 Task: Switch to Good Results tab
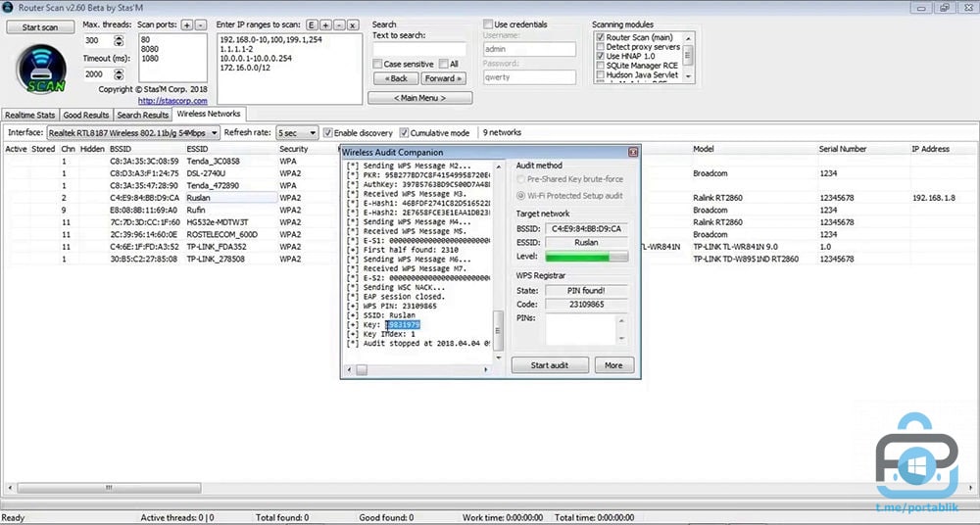pos(86,115)
